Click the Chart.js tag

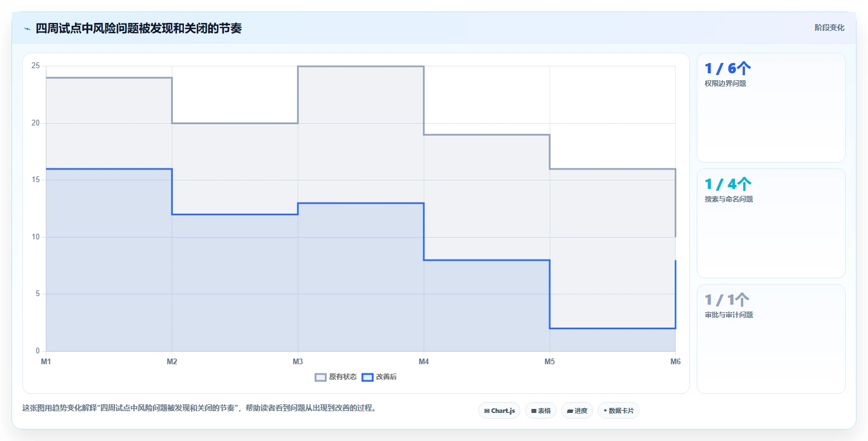(x=499, y=411)
